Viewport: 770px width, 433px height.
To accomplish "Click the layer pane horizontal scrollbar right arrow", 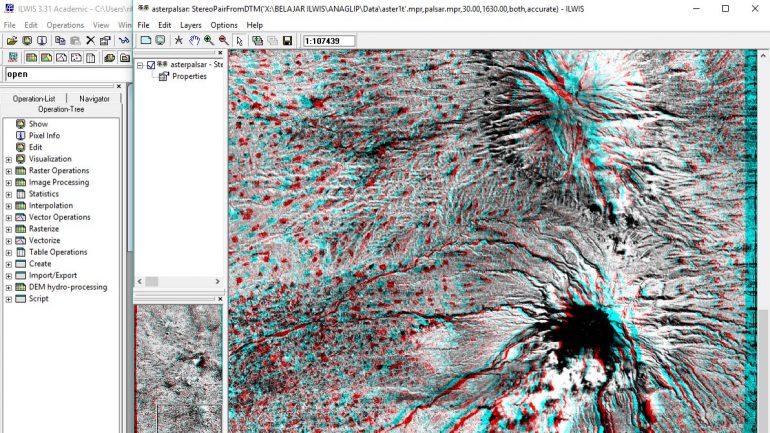I will click(218, 281).
